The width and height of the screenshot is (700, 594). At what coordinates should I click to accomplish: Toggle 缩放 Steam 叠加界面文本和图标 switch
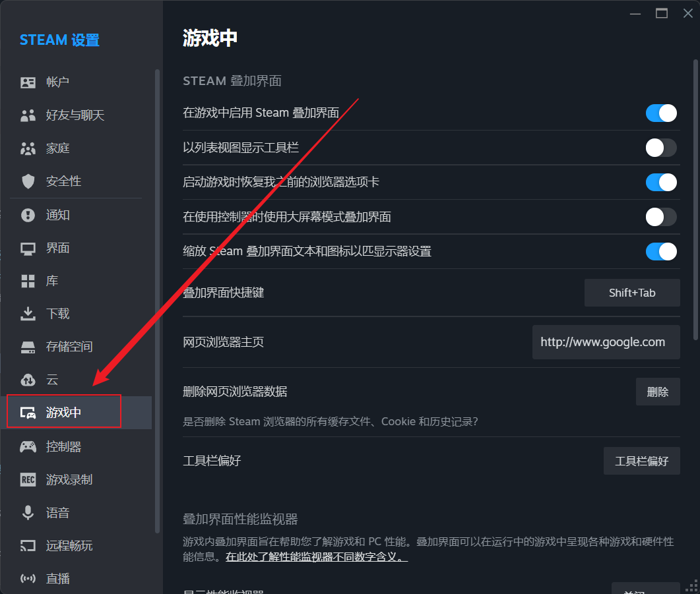click(x=661, y=252)
